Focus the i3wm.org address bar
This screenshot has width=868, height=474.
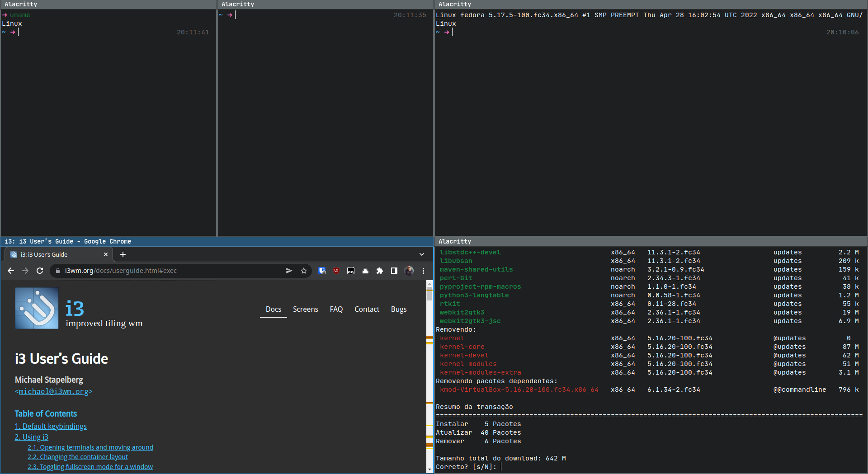coord(172,271)
